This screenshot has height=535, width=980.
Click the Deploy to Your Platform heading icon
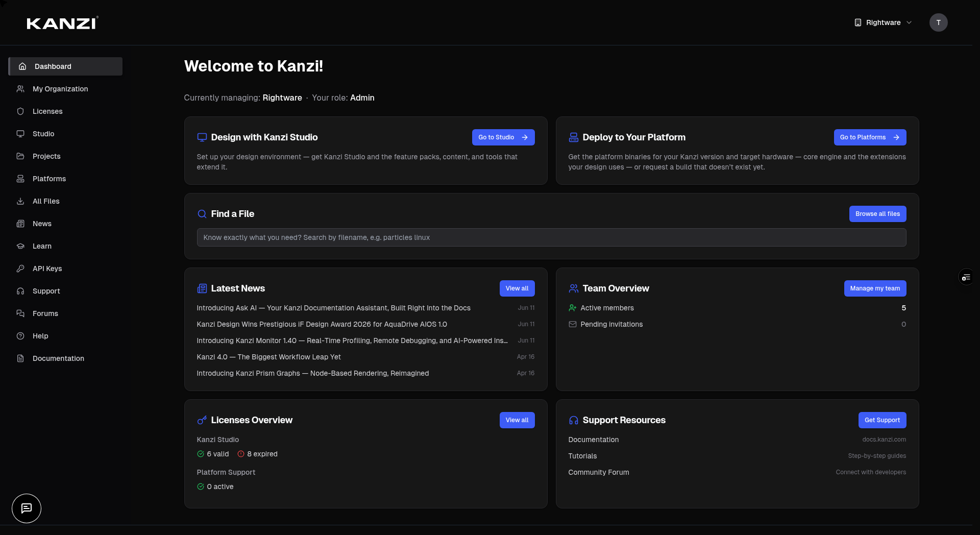574,137
